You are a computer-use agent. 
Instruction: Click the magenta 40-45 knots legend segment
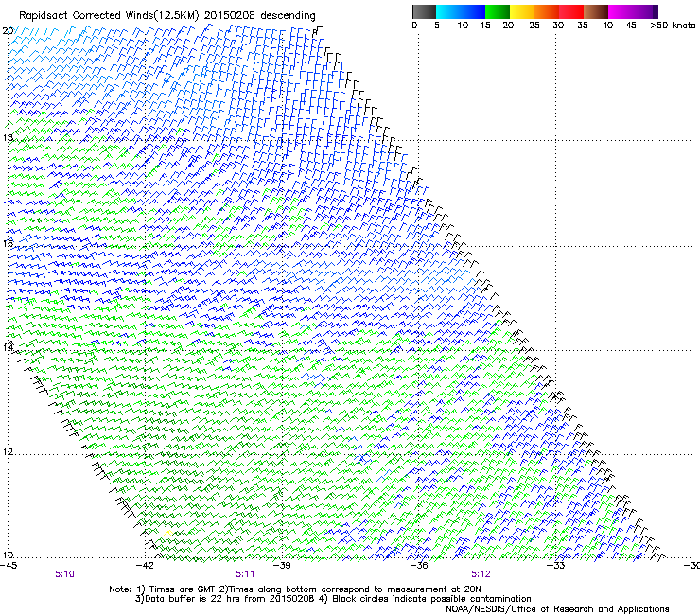621,11
